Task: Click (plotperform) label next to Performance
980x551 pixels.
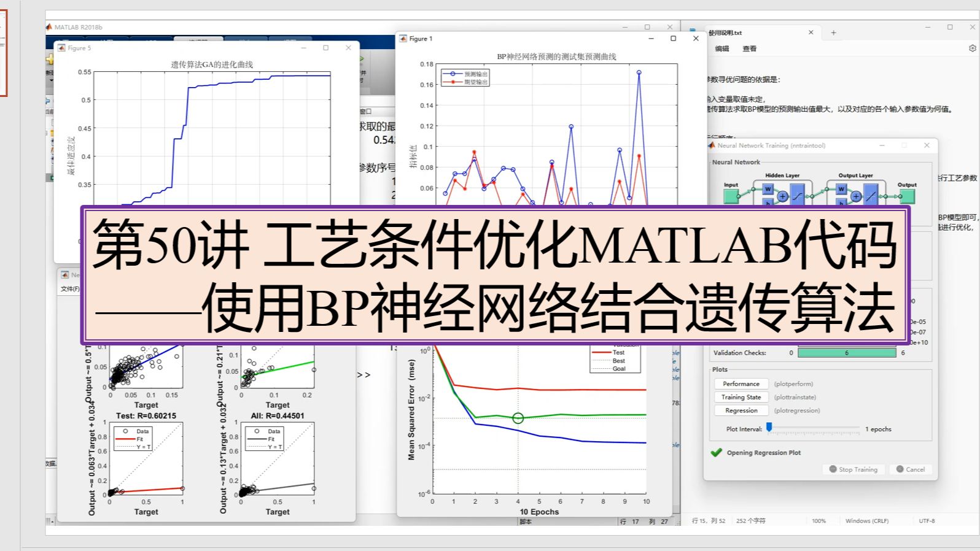Action: coord(793,384)
